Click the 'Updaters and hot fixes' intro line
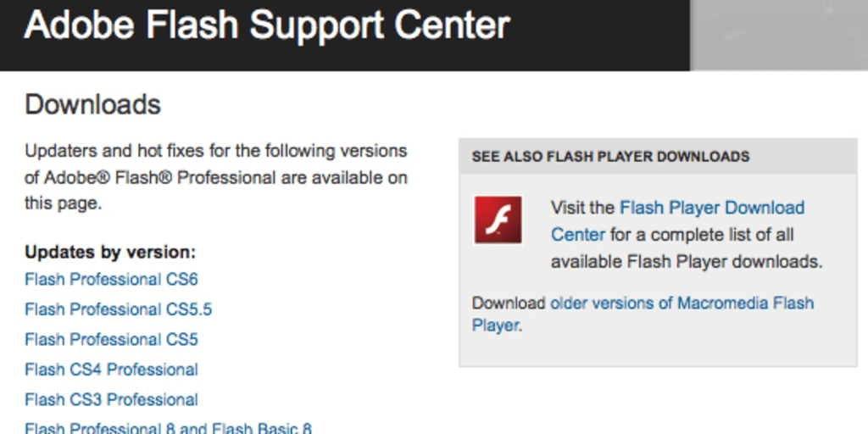 tap(216, 151)
